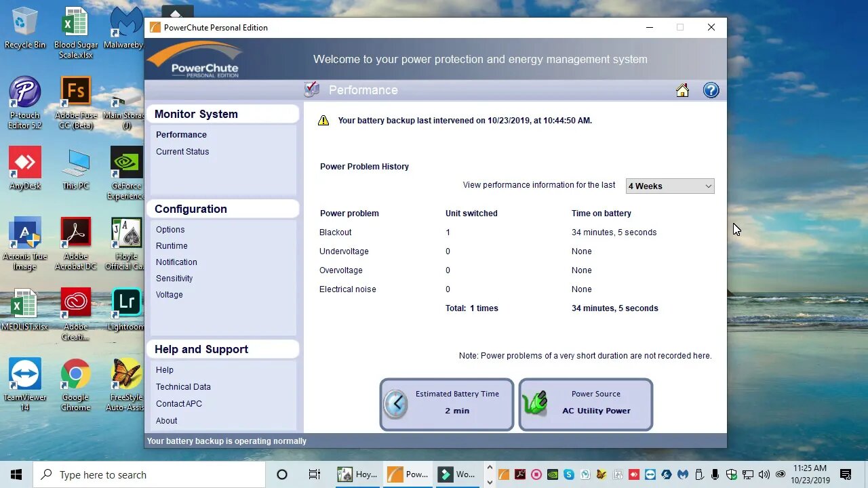Open Technical Data link

coord(183,387)
